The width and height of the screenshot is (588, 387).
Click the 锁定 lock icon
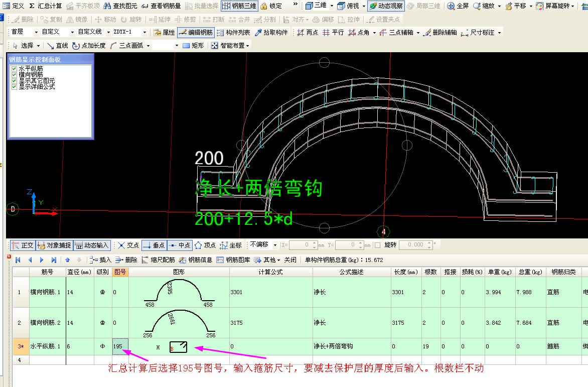point(263,6)
